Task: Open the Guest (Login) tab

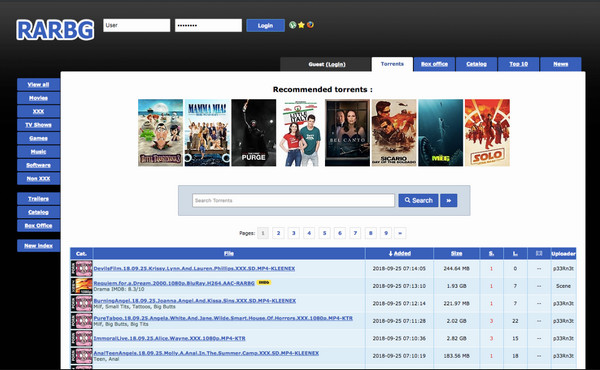Action: (326, 64)
